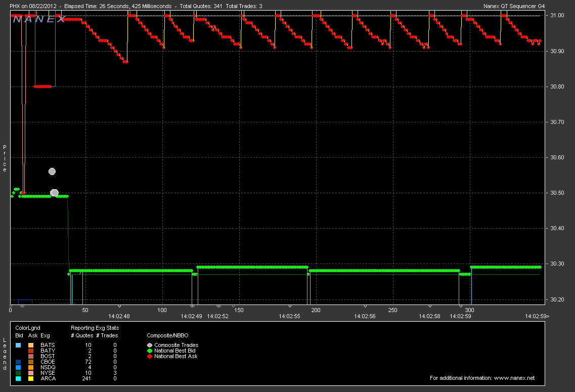Click the '30.40' price axis label

[x=557, y=228]
